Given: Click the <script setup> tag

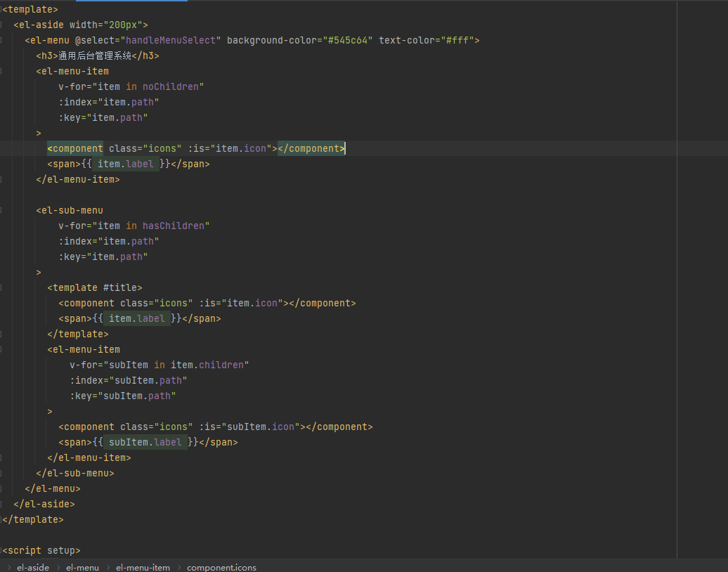Looking at the screenshot, I should (x=41, y=551).
